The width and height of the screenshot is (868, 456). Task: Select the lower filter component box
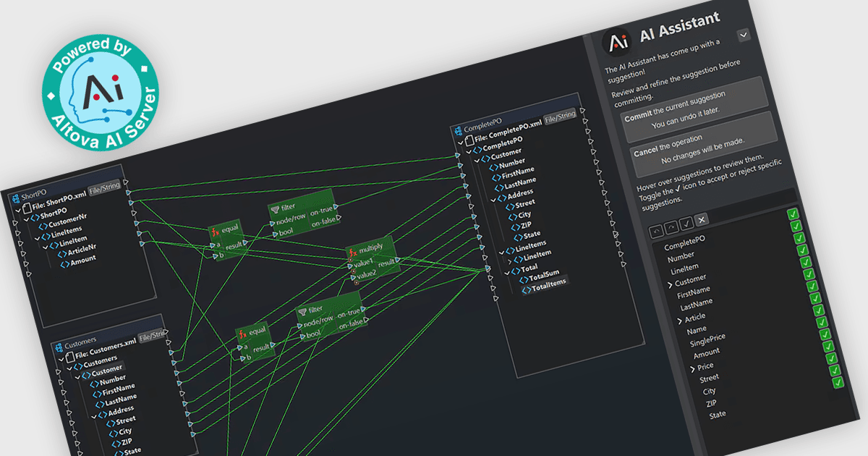click(x=333, y=316)
